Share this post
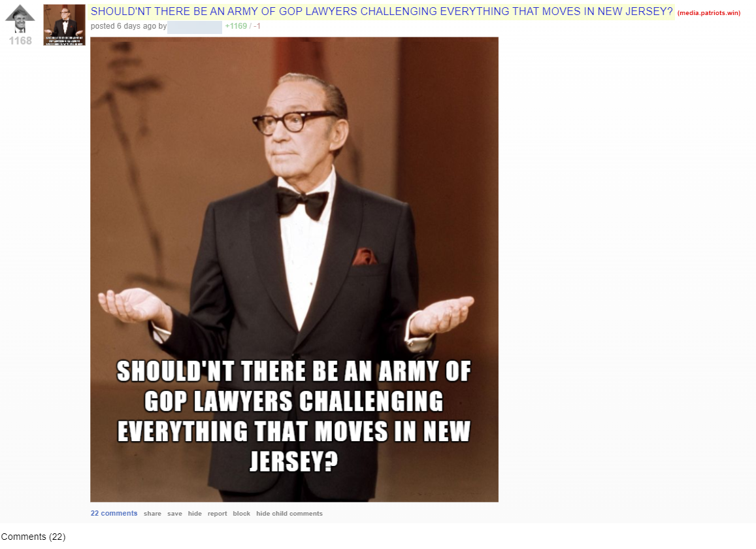The image size is (756, 549). coord(152,513)
